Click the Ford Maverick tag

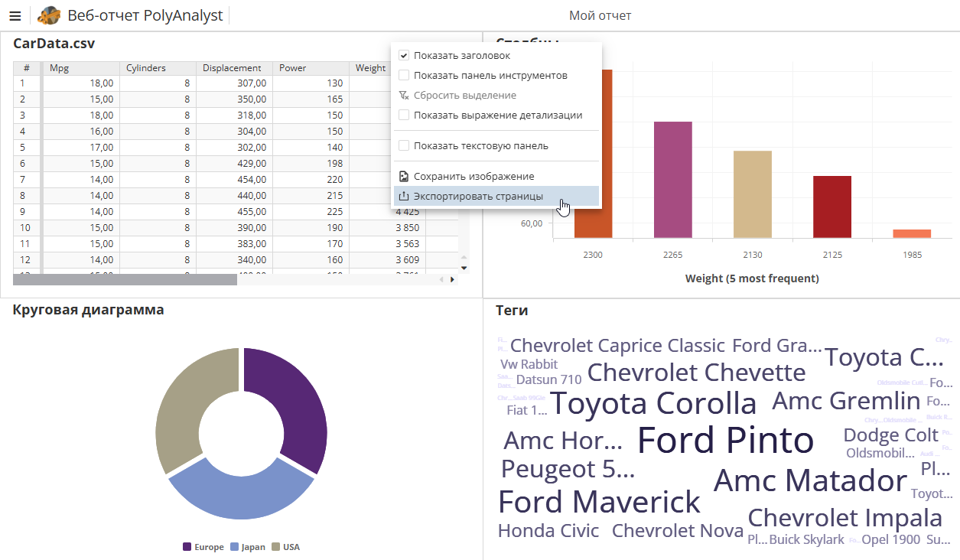coord(599,502)
